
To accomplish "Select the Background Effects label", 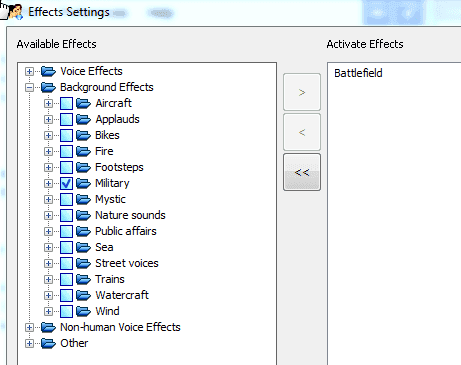I will click(x=107, y=87).
